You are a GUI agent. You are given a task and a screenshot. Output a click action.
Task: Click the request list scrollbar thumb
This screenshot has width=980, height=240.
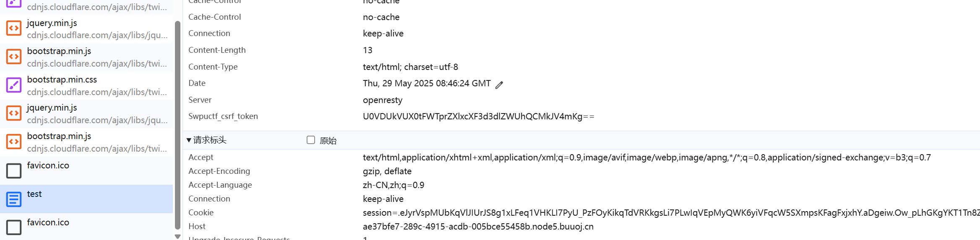(177, 126)
